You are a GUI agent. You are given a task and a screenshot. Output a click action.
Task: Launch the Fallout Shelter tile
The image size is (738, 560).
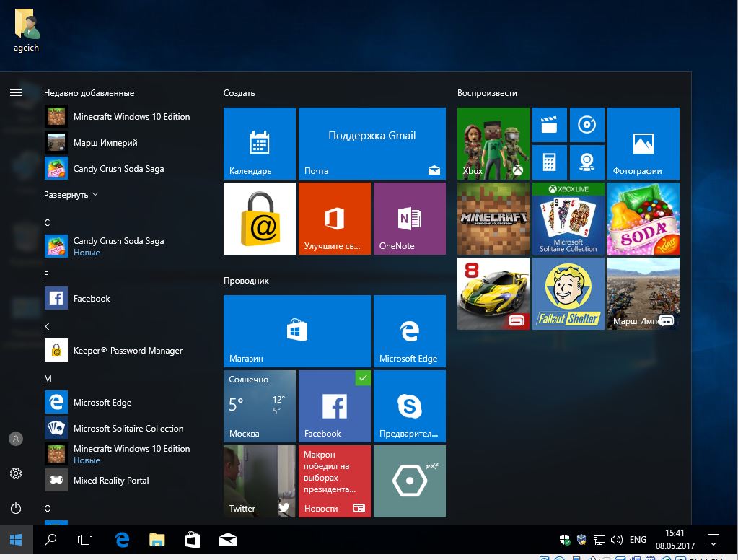568,294
